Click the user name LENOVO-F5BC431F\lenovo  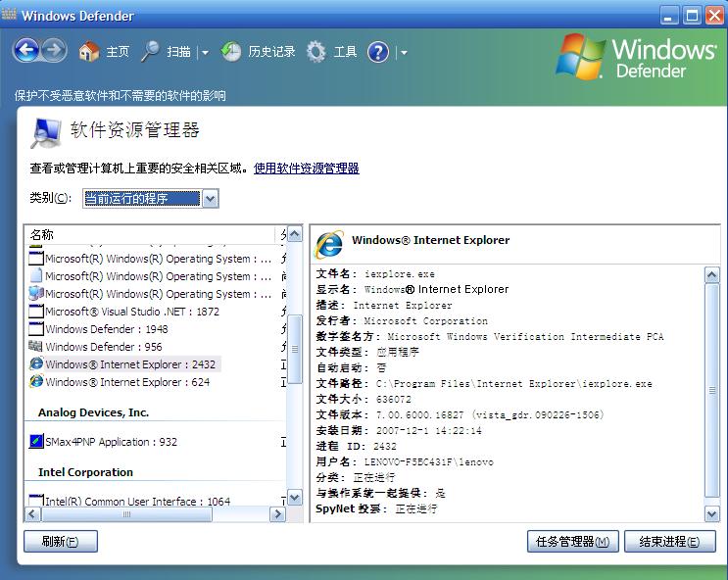428,462
